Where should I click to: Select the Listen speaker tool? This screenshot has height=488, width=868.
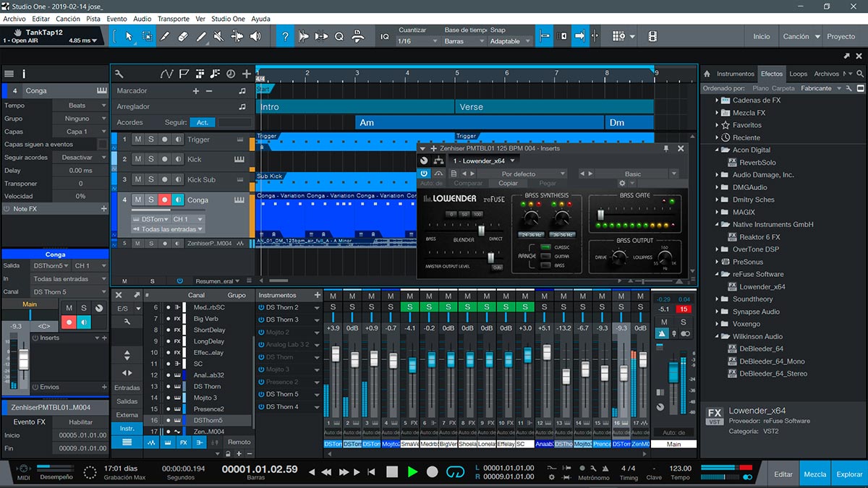pyautogui.click(x=255, y=36)
